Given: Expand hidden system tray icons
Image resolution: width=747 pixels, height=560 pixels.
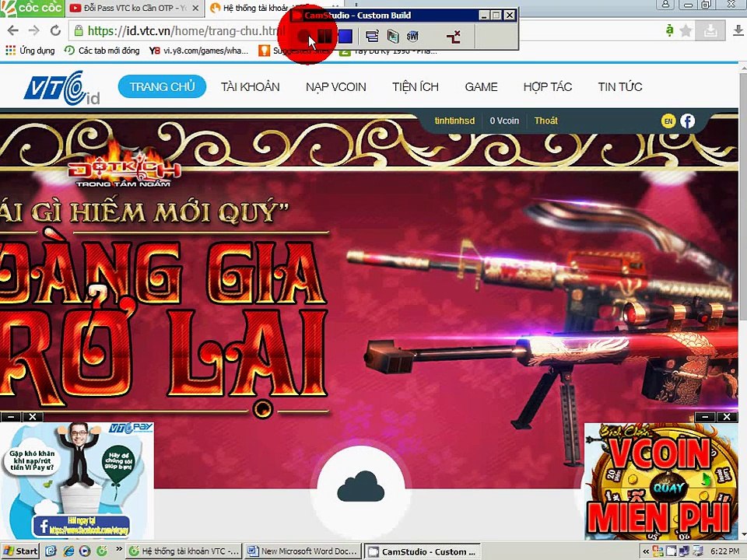Looking at the screenshot, I should coord(646,551).
